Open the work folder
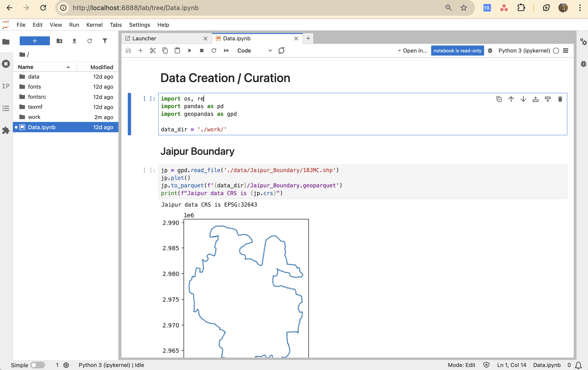The width and height of the screenshot is (588, 370). [34, 117]
